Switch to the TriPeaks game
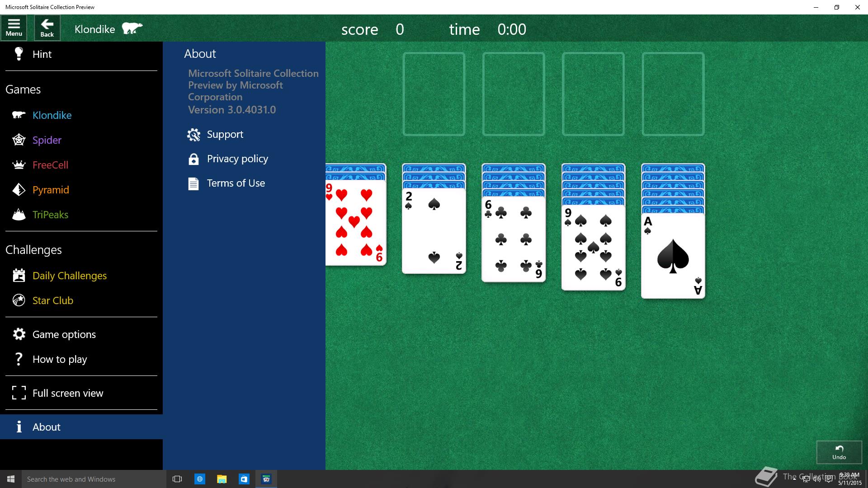This screenshot has width=868, height=488. coord(81,215)
